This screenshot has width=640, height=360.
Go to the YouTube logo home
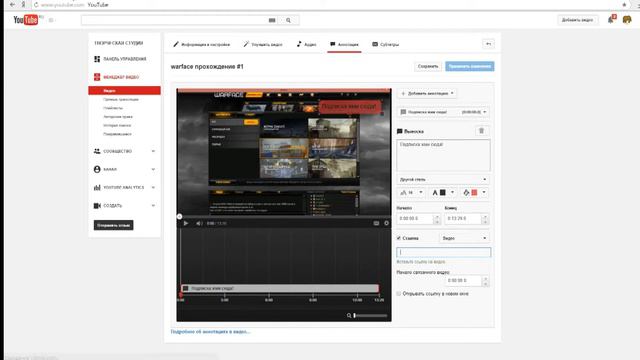click(x=26, y=20)
